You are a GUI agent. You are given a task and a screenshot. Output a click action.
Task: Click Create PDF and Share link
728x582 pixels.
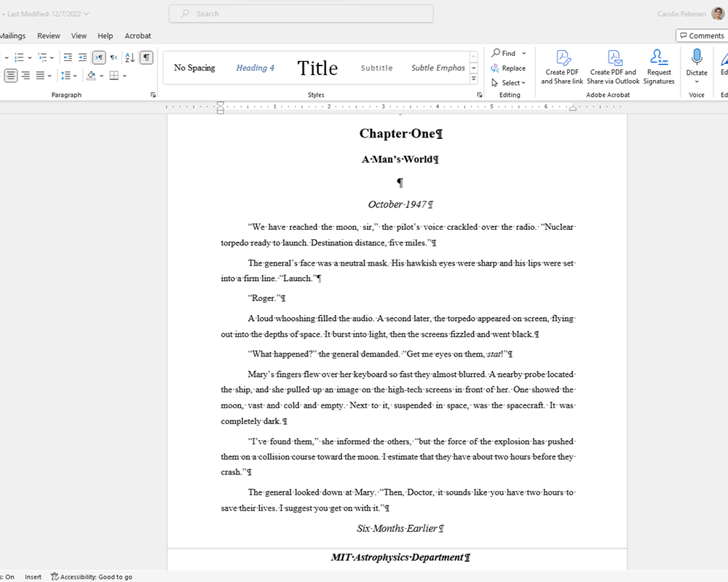click(562, 68)
